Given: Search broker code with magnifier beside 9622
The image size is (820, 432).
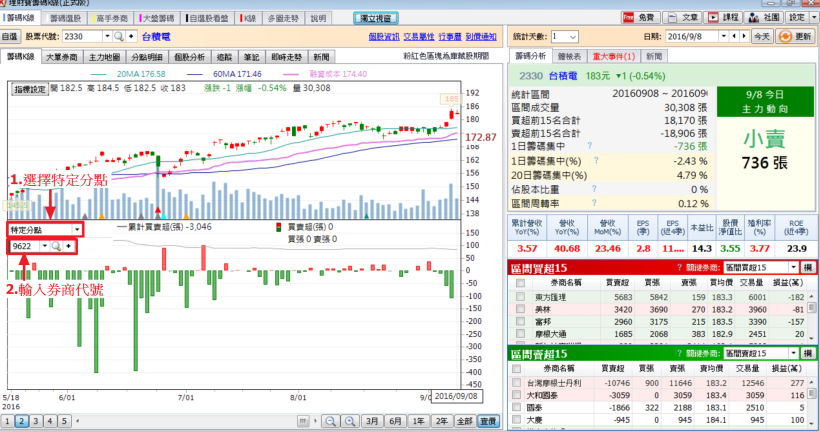Looking at the screenshot, I should pos(56,246).
